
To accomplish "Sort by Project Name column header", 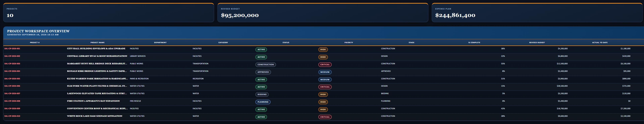I will click(97, 43).
